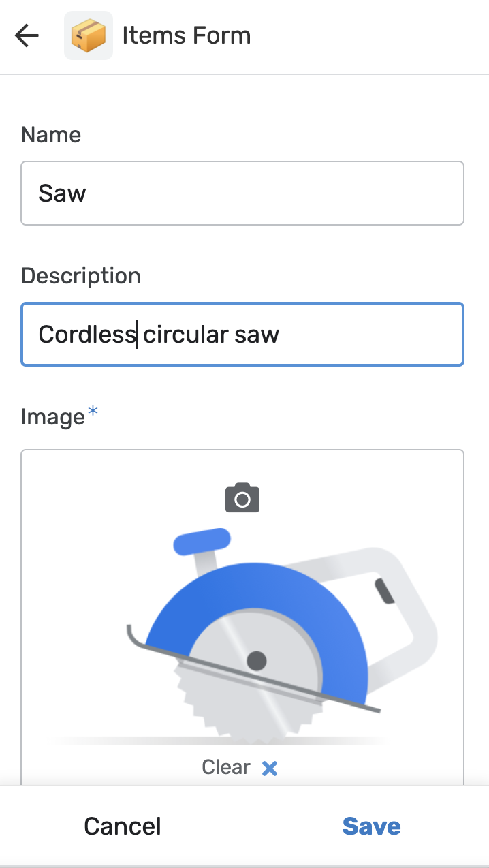Click the Name field label
This screenshot has height=868, width=489.
pyautogui.click(x=51, y=135)
